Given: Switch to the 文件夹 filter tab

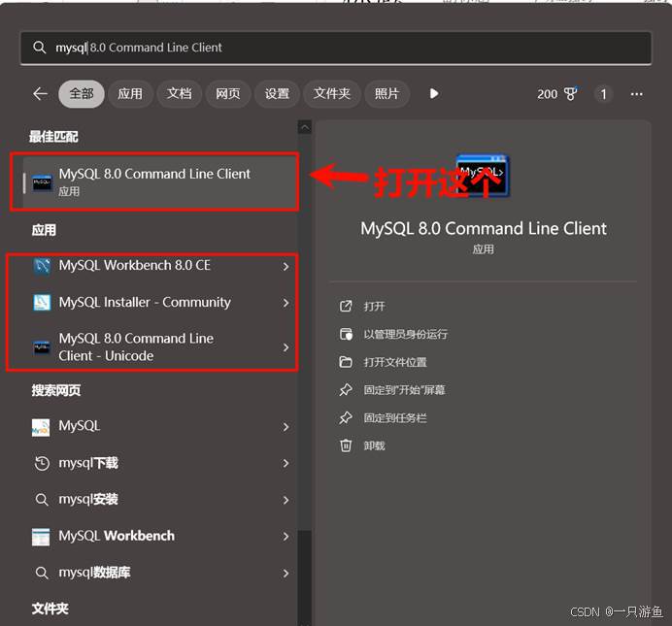Looking at the screenshot, I should (332, 94).
